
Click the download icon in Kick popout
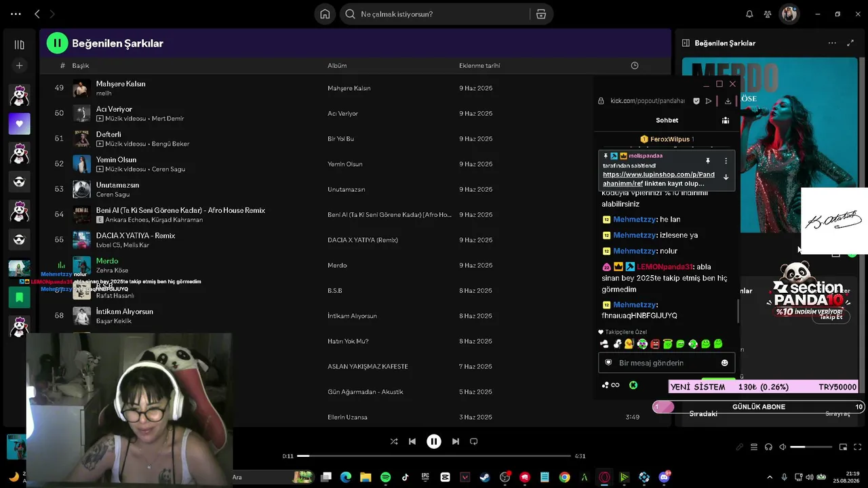point(728,101)
